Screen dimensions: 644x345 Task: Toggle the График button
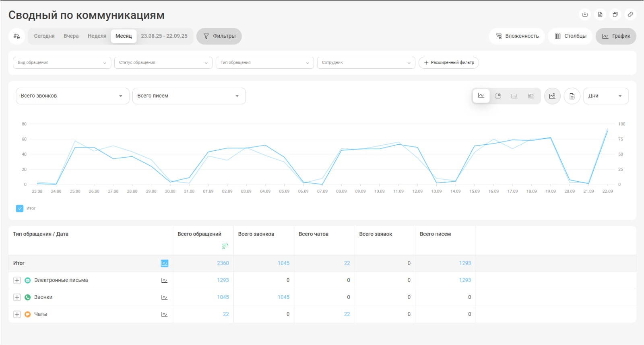coord(616,36)
